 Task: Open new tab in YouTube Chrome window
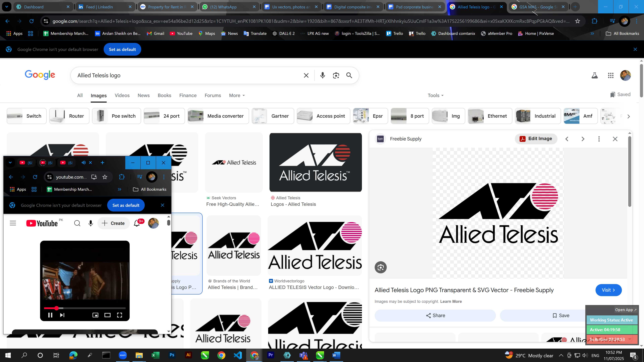[102, 163]
